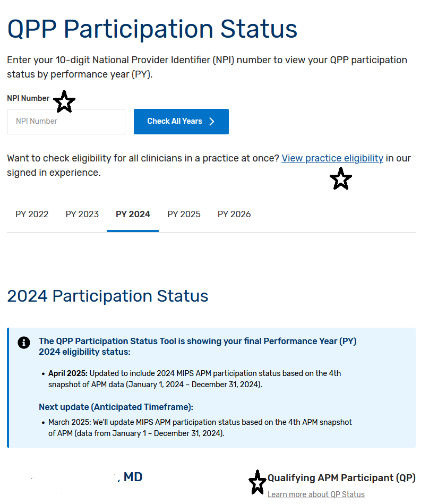
Task: Switch to the PY 2022 tab
Action: 32,215
